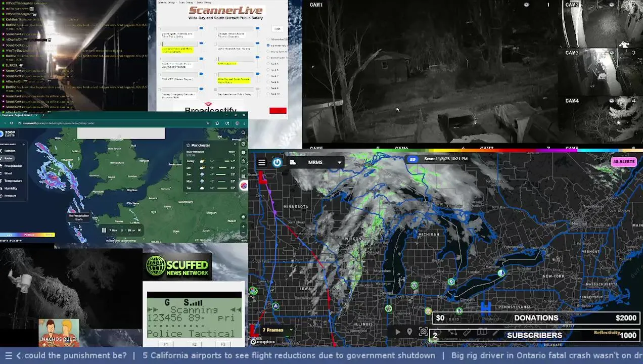Open the 48 ALERTS badge
The width and height of the screenshot is (643, 364).
623,162
